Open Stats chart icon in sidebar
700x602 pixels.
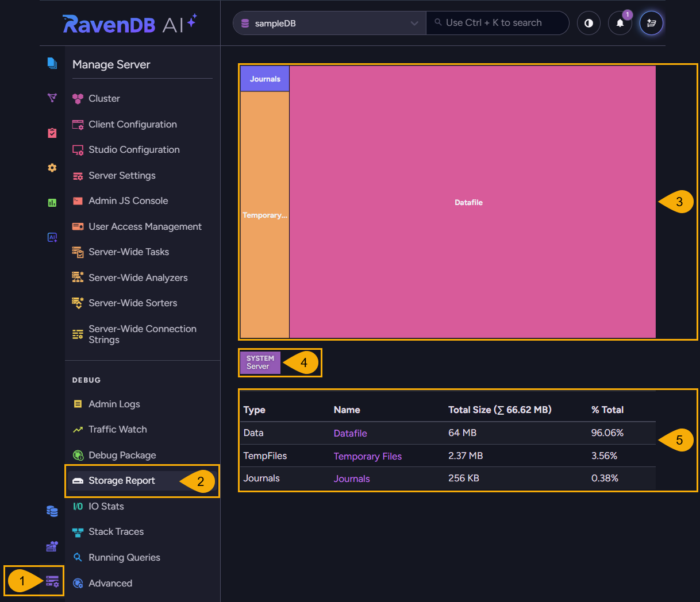click(52, 202)
